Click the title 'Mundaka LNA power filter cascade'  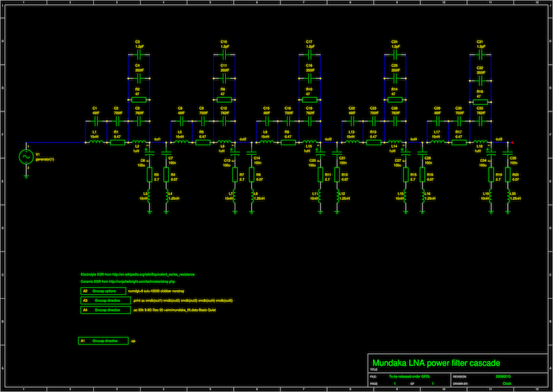pyautogui.click(x=436, y=363)
